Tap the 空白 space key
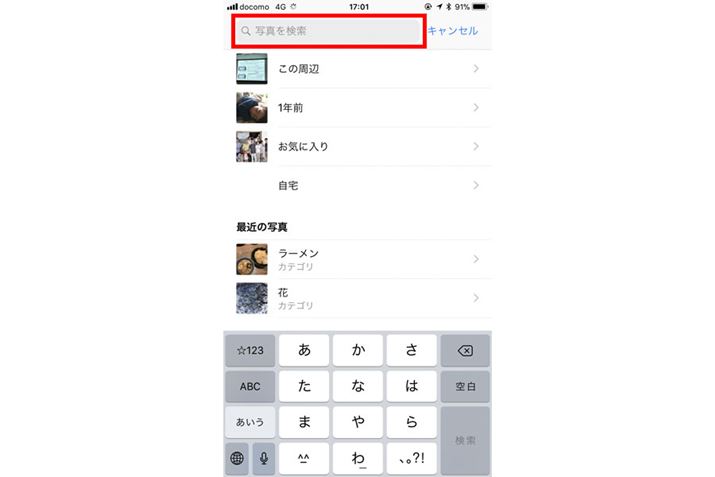715x477 pixels. click(x=465, y=386)
